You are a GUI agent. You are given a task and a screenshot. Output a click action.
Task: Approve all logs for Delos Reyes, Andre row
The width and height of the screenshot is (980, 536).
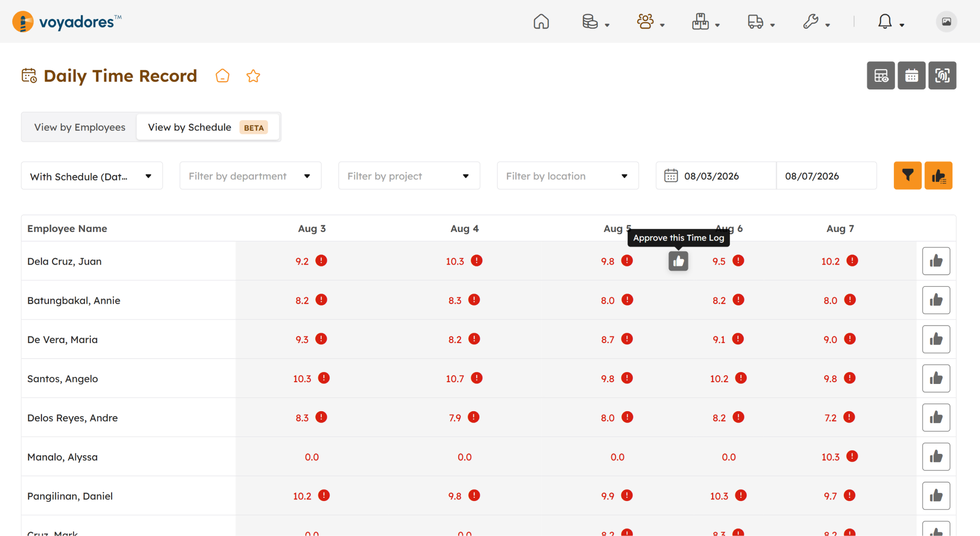pyautogui.click(x=936, y=418)
